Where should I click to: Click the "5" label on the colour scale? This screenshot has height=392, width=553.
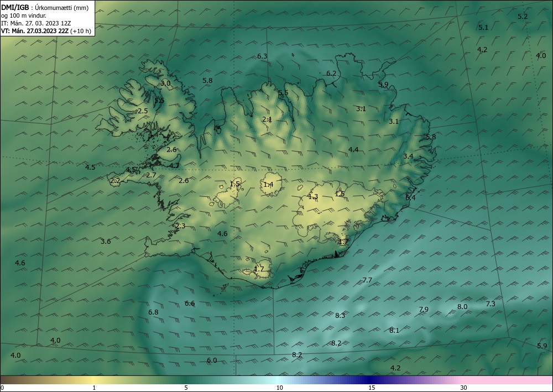tap(186, 388)
